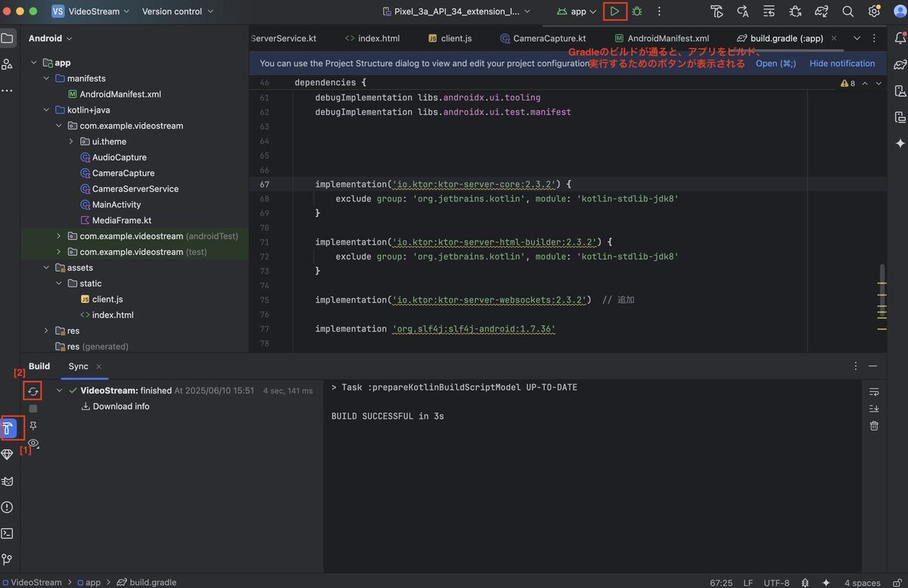Viewport: 908px width, 588px height.
Task: Open the Device Manager icon in right sidebar
Action: pos(900,91)
